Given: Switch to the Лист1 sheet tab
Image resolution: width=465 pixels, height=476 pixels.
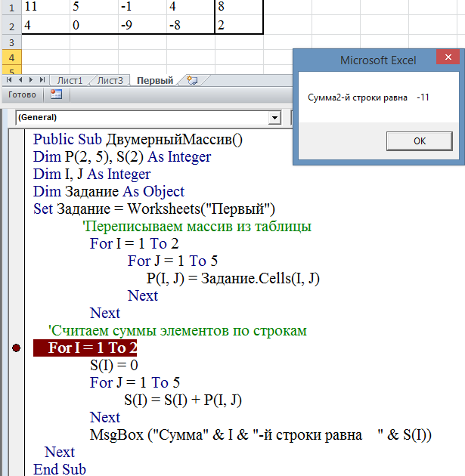Looking at the screenshot, I should (70, 80).
